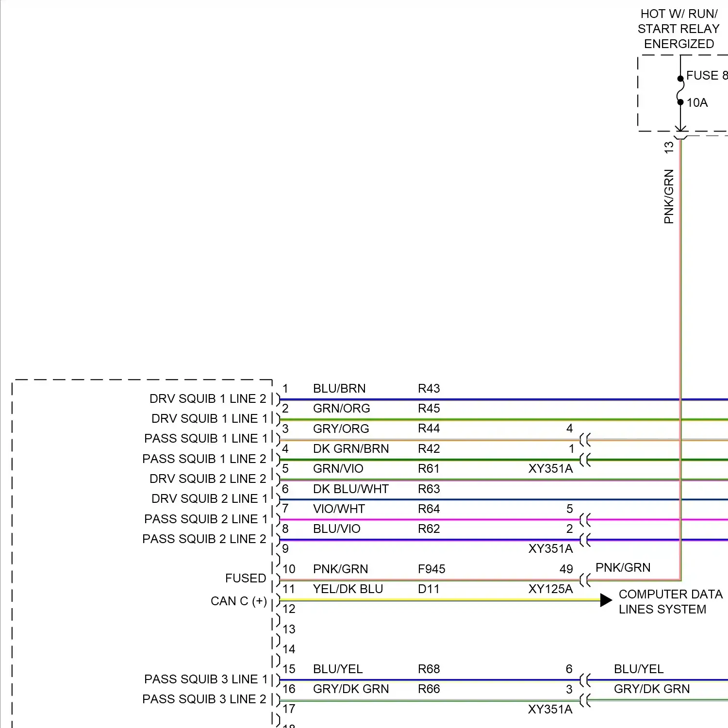Select the R63 circuit code

coord(429,489)
